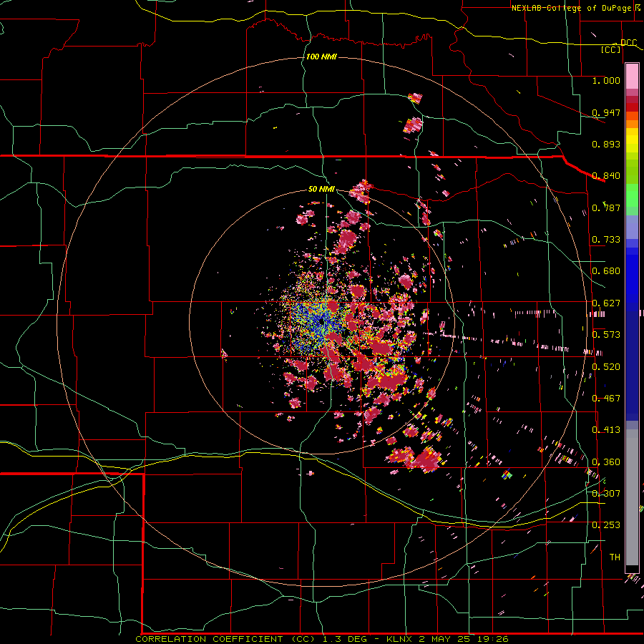644x644 pixels.
Task: Click the 0.573 color scale label
Action: (606, 335)
